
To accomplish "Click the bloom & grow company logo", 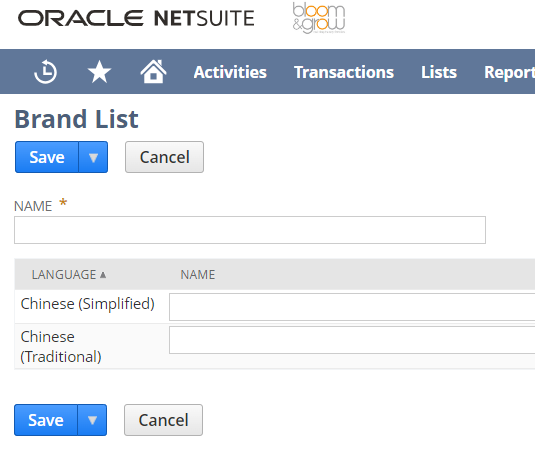I will [319, 18].
